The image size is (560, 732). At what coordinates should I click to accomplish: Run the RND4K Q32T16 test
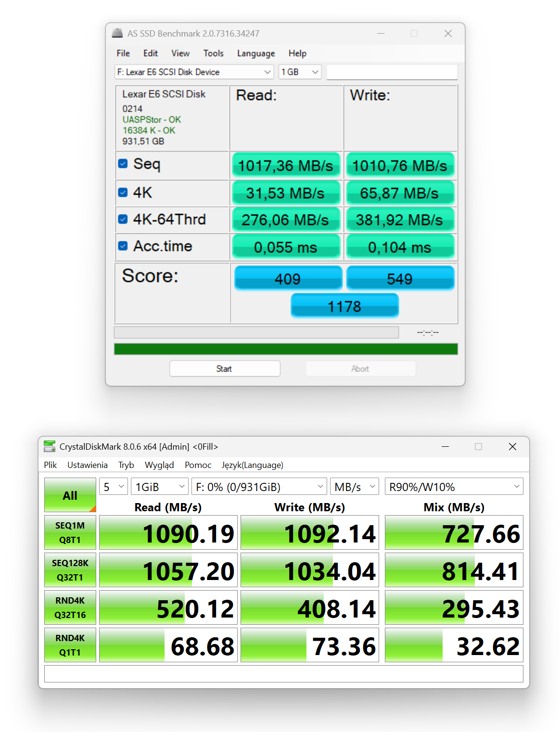click(70, 607)
